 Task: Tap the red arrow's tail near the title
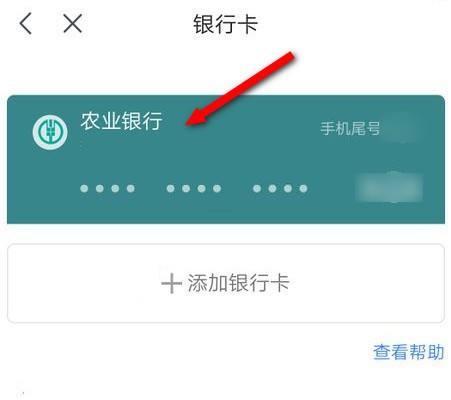tap(287, 59)
